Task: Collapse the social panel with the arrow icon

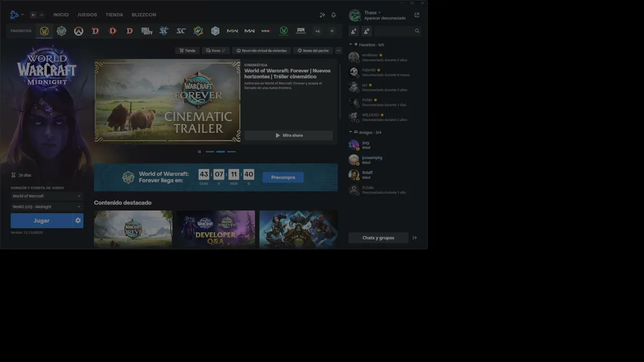Action: pos(415,238)
